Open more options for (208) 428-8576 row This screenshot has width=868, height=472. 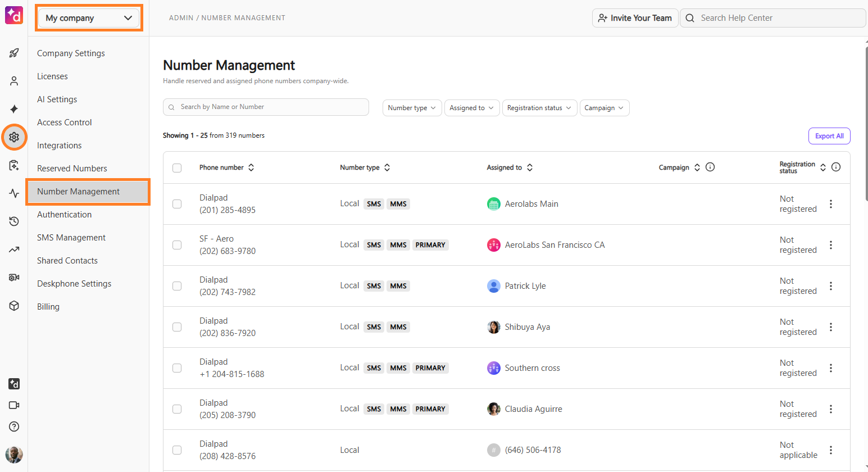[831, 450]
